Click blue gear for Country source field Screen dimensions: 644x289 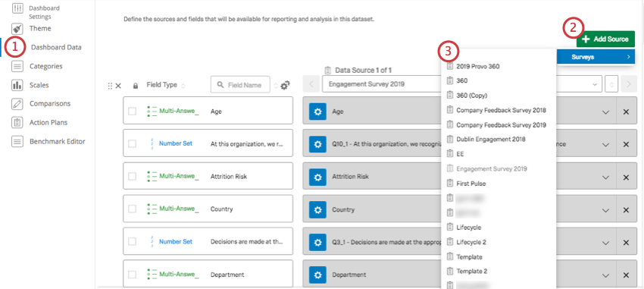click(x=317, y=209)
